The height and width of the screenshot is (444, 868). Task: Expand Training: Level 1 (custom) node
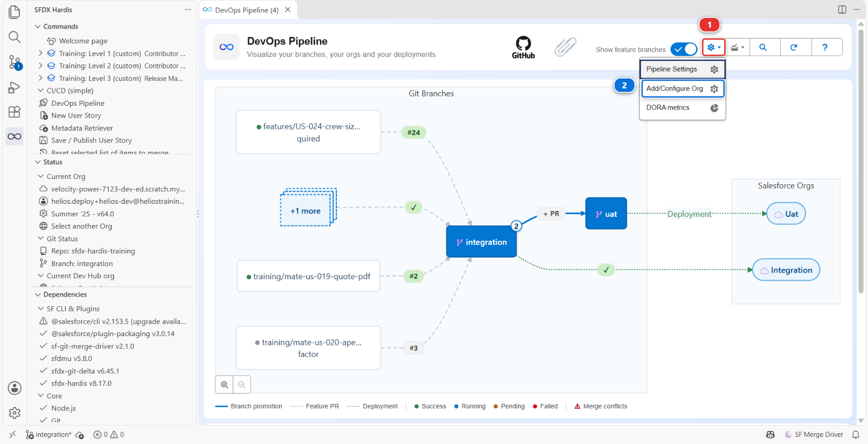(40, 53)
